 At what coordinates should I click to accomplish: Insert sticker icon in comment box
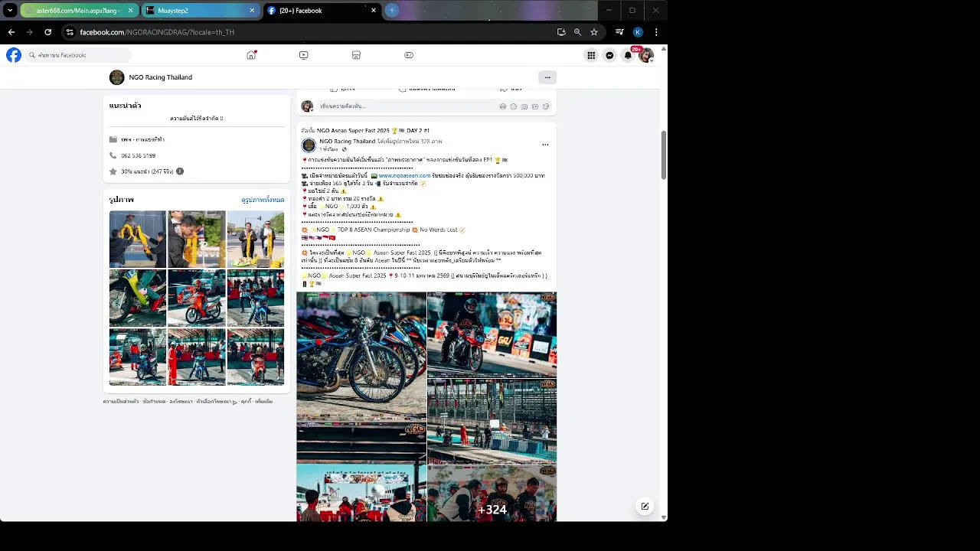(x=546, y=106)
